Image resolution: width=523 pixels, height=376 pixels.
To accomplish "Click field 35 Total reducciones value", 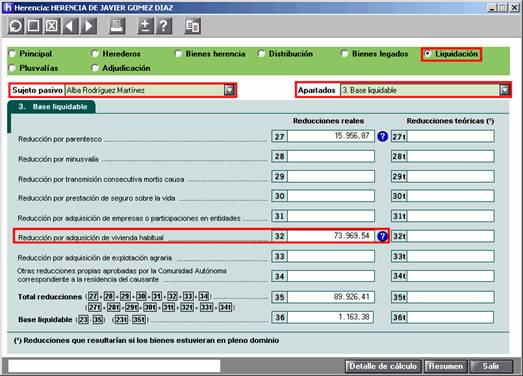I will pyautogui.click(x=331, y=297).
